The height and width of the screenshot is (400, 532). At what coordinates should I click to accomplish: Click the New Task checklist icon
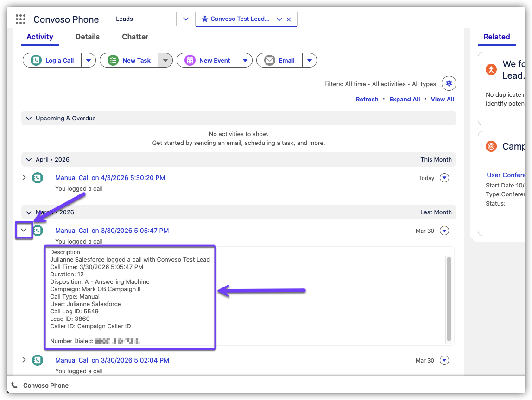coord(113,60)
